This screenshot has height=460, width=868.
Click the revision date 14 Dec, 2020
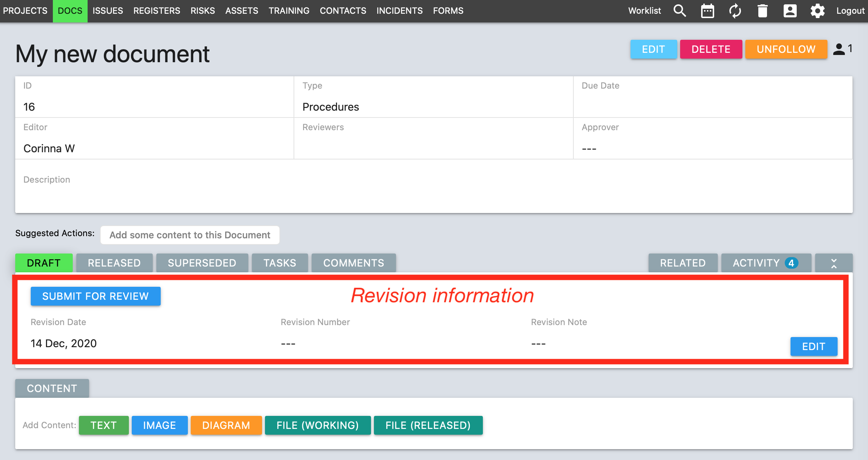64,344
